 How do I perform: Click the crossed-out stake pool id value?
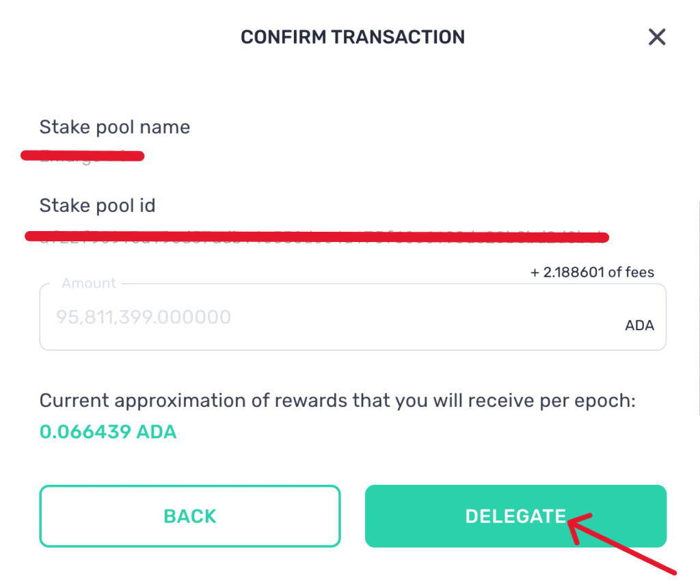[316, 237]
